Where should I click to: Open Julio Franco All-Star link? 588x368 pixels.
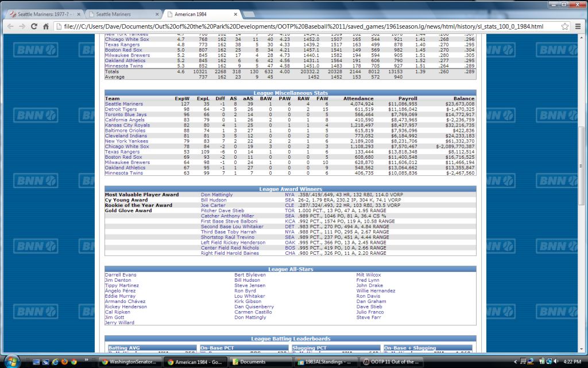click(370, 312)
